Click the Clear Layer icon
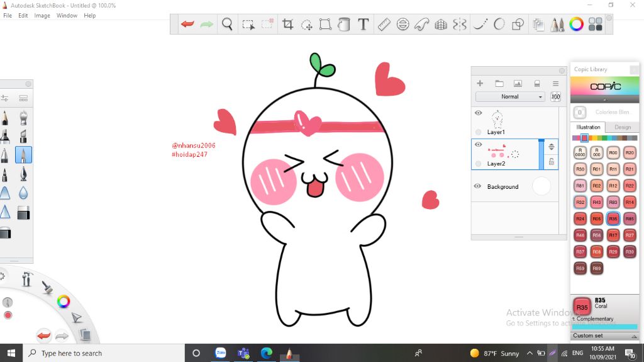The width and height of the screenshot is (644, 362). (x=537, y=84)
